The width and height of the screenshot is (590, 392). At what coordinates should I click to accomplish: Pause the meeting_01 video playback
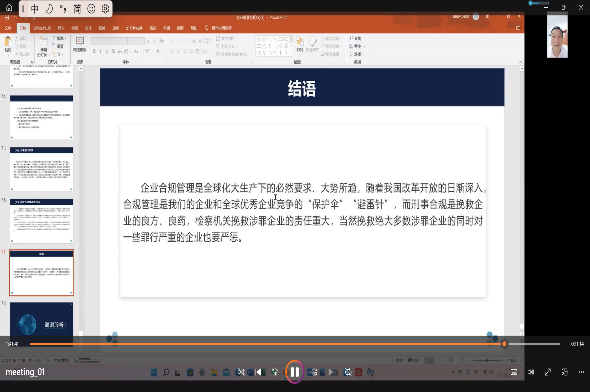(x=294, y=372)
